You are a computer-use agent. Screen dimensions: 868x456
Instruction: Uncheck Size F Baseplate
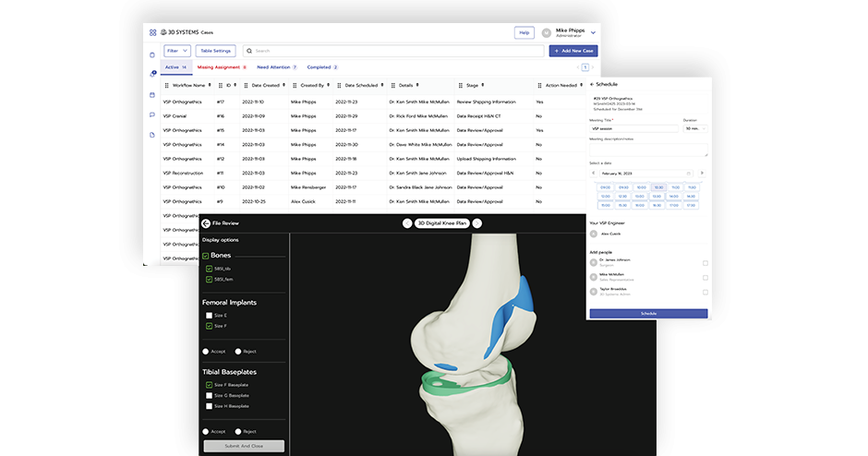coord(210,385)
